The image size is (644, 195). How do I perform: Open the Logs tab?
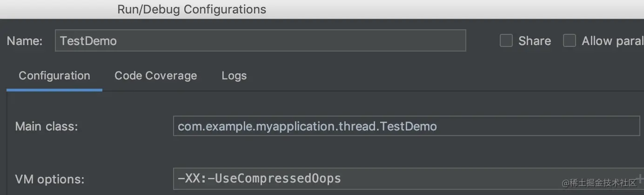click(234, 76)
